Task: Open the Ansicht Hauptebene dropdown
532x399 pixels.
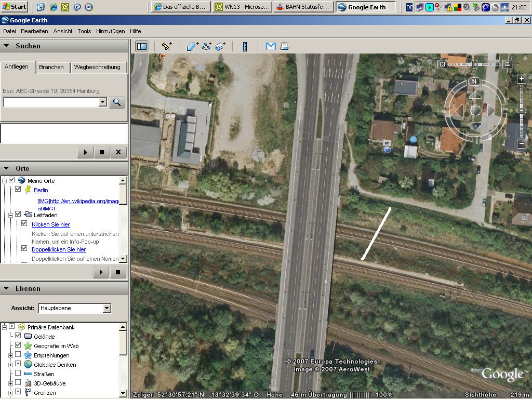Action: [x=107, y=308]
